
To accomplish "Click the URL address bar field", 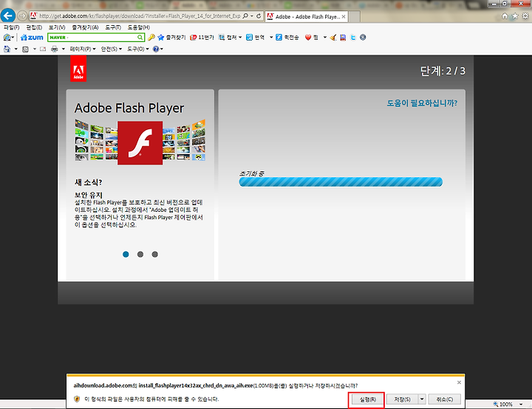I will pyautogui.click(x=139, y=16).
